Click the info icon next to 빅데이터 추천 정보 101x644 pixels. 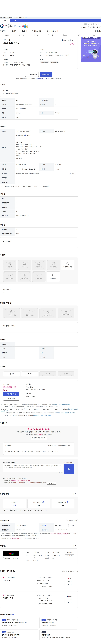click(x=13, y=614)
